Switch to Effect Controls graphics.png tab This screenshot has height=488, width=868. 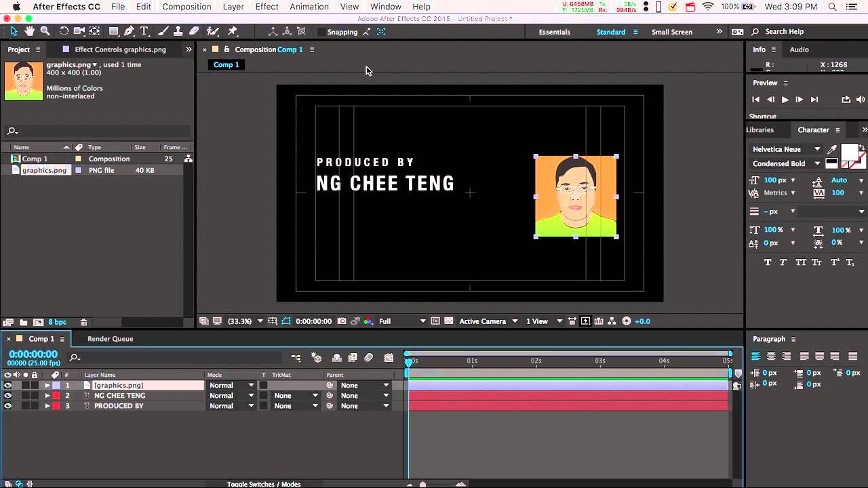coord(120,49)
